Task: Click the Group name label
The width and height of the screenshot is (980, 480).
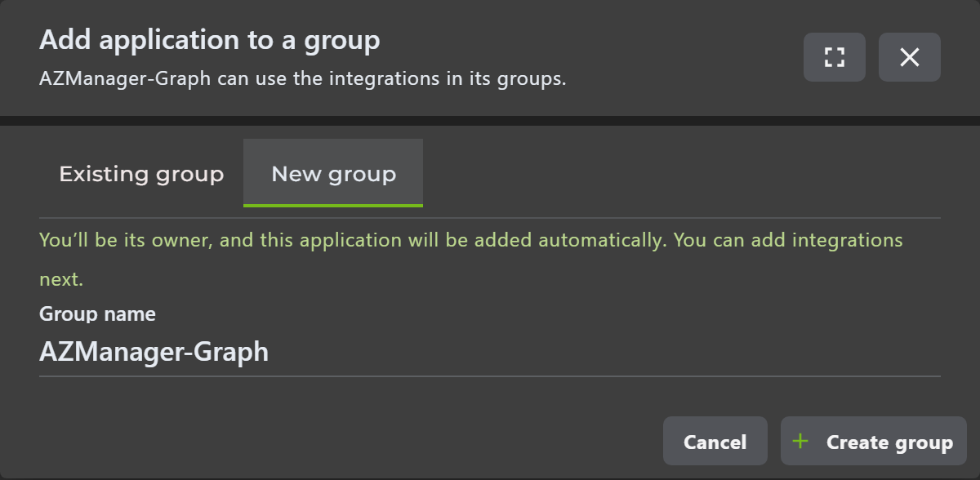Action: coord(97,313)
